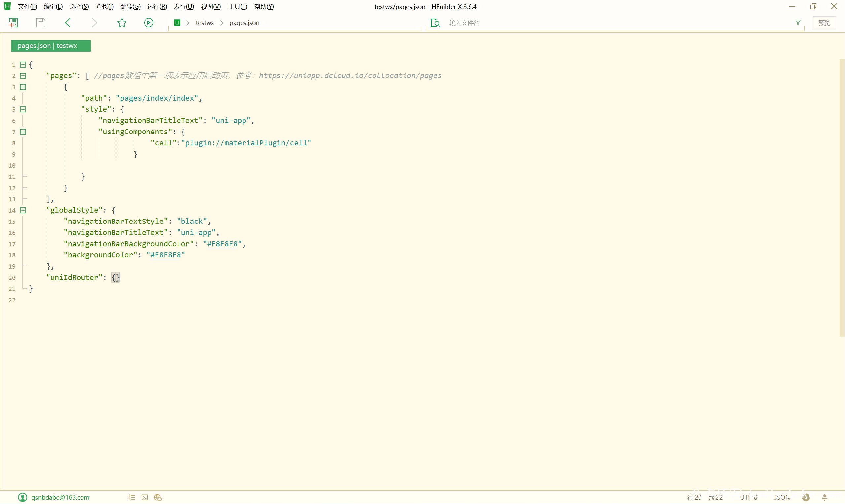Click "#F8F8F8" value on backgroundColor line

click(166, 255)
